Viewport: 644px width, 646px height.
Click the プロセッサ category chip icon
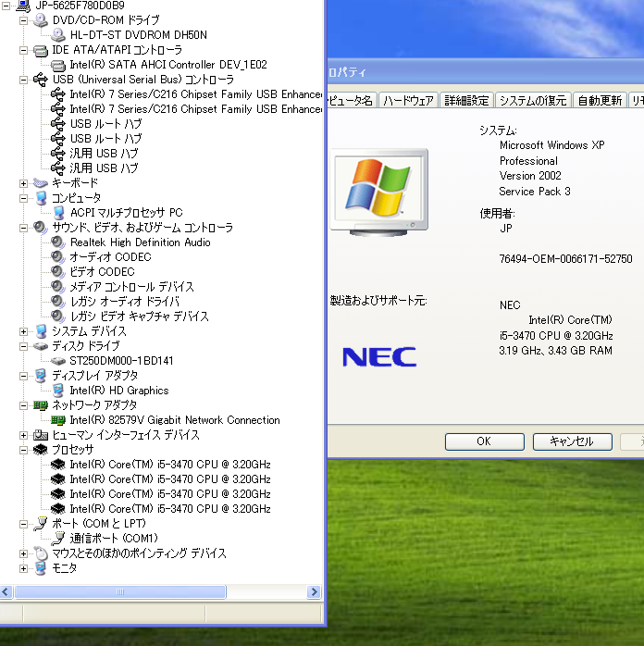click(41, 450)
